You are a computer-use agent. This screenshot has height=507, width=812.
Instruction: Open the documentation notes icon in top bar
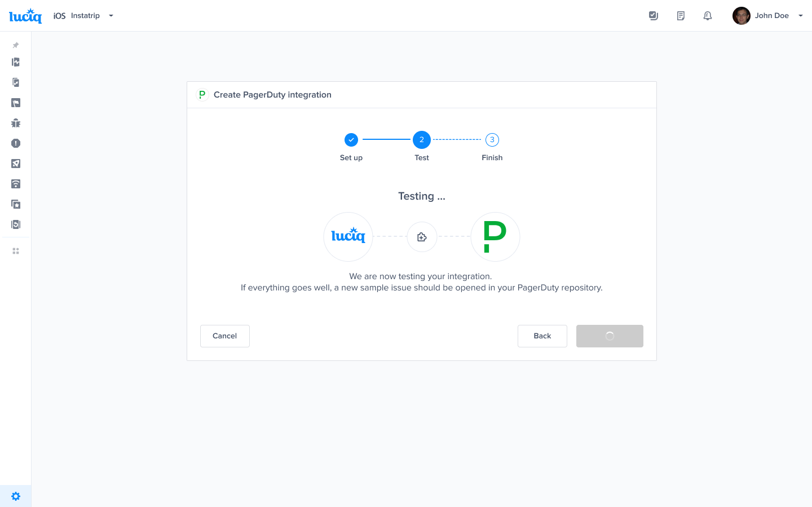pyautogui.click(x=681, y=16)
